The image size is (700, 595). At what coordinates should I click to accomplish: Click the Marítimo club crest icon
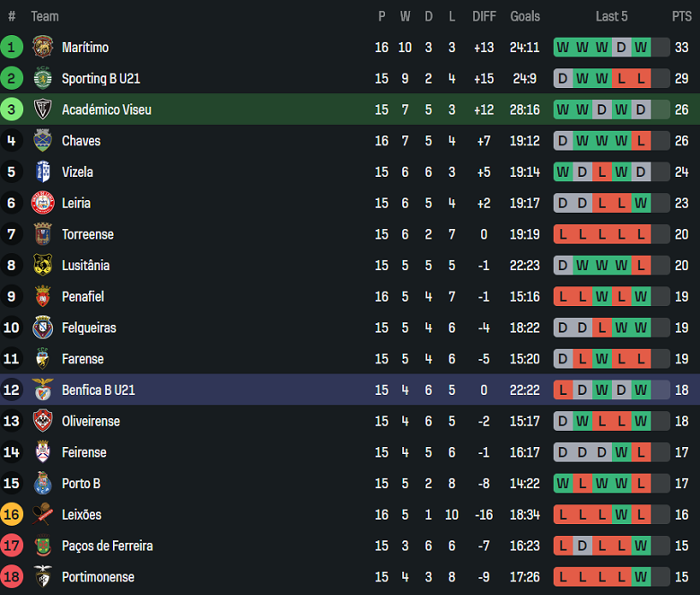[42, 47]
